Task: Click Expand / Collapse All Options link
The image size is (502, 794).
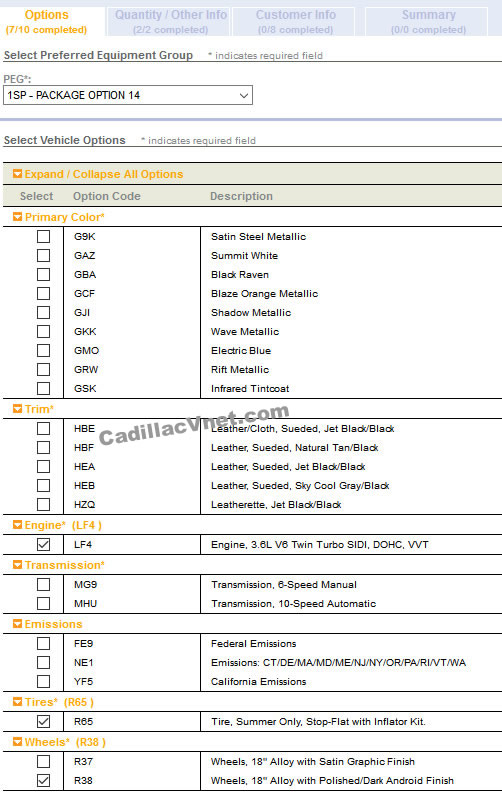Action: pos(104,174)
